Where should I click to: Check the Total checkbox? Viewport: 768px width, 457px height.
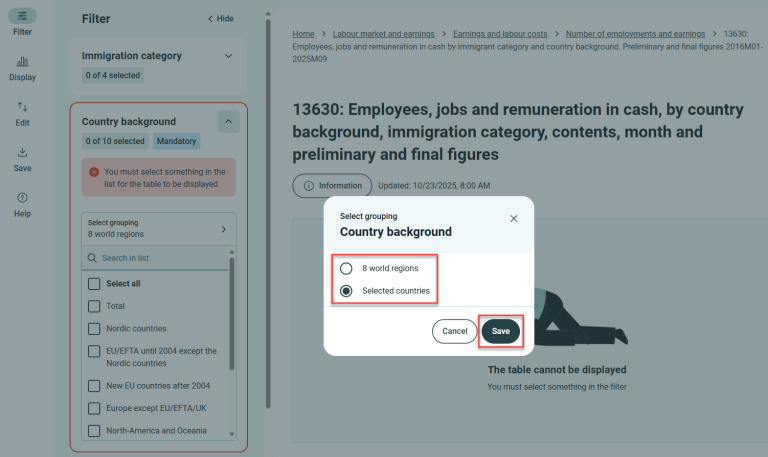click(x=94, y=306)
